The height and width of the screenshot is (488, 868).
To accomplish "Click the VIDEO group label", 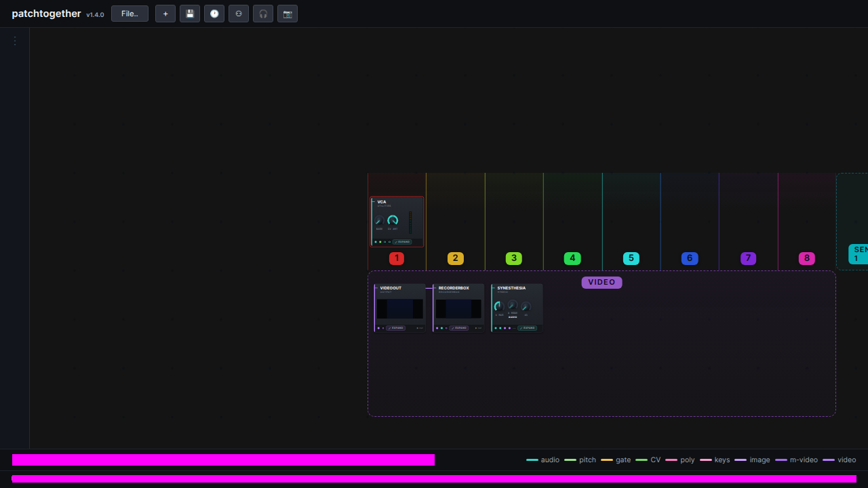I will [601, 283].
